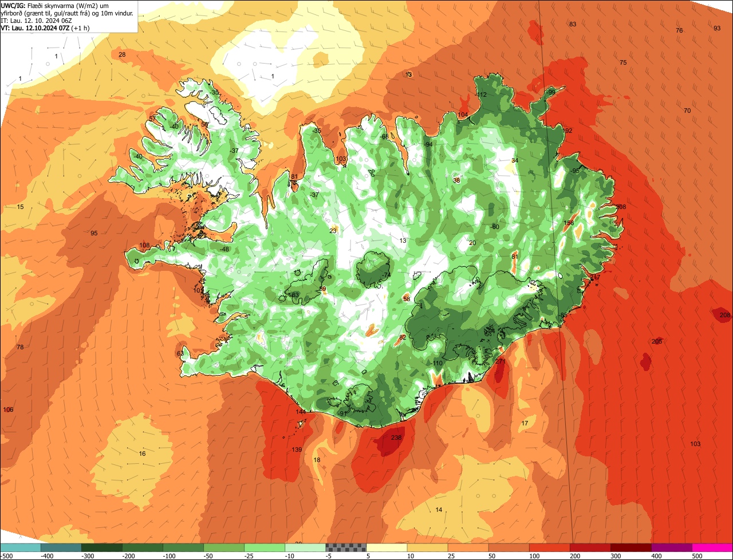The height and width of the screenshot is (560, 733).
Task: Click the "IT: Lau. 12. 10. 2024 06Z" line
Action: (36, 21)
